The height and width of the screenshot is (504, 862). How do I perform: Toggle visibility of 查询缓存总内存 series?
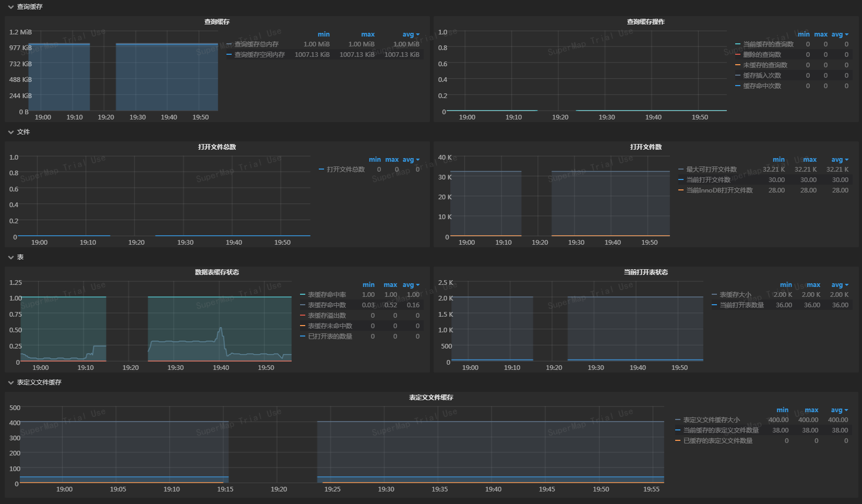coord(255,44)
